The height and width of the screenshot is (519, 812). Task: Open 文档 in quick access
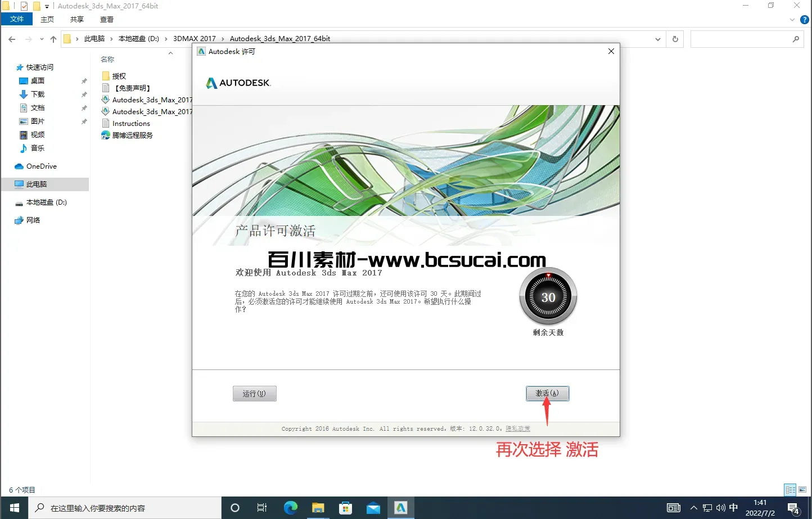click(x=37, y=107)
